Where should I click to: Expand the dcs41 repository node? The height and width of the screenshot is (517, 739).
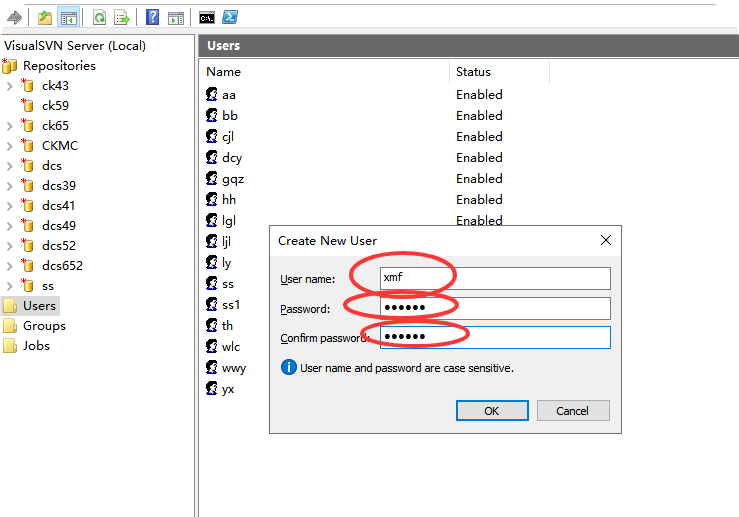pyautogui.click(x=9, y=206)
